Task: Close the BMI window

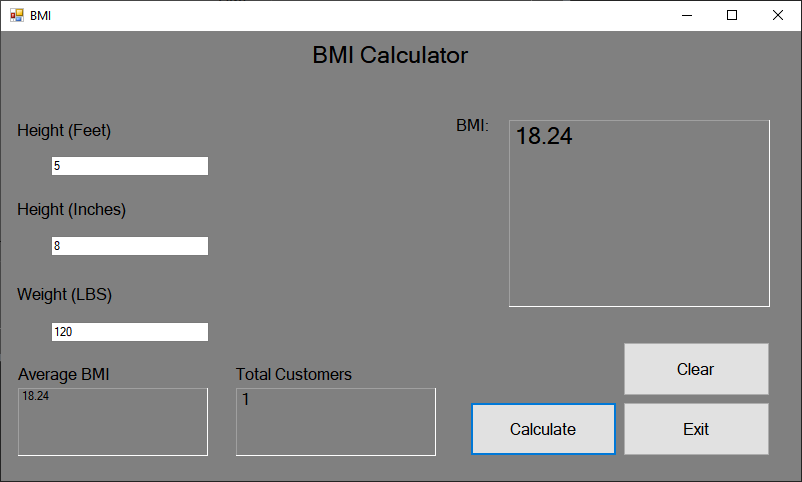Action: [777, 15]
